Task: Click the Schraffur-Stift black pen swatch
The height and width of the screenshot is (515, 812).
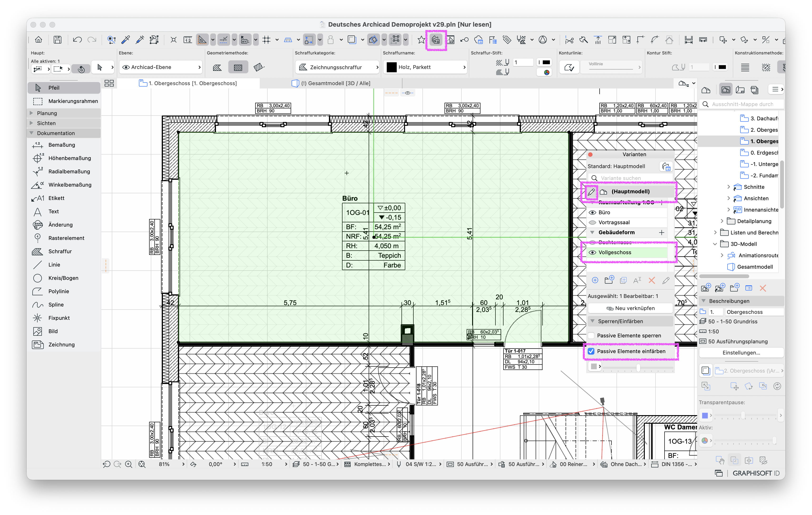Action: pos(545,62)
